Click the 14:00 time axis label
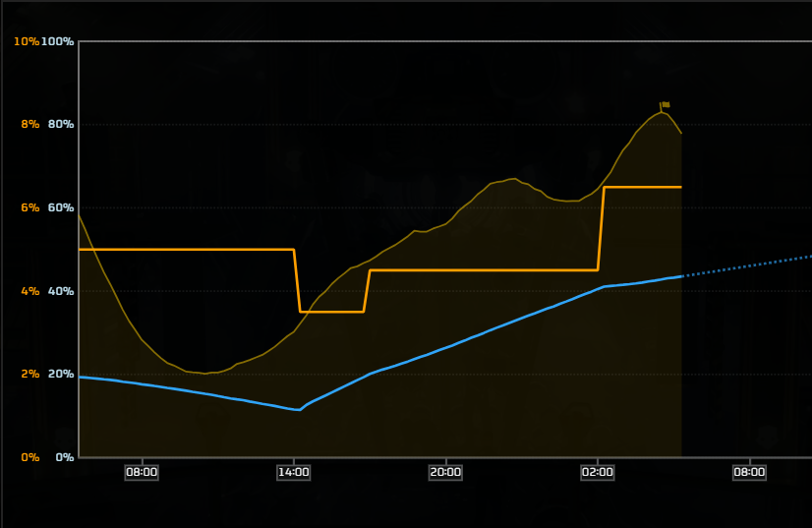 tap(294, 472)
